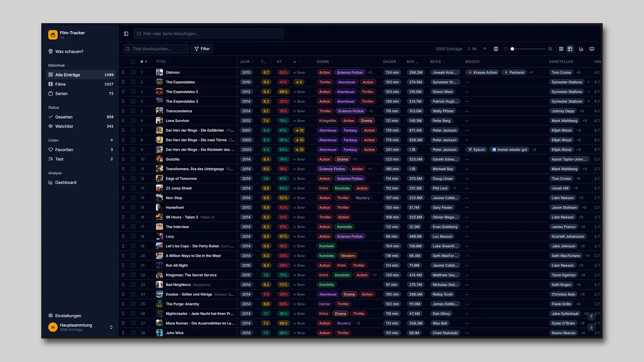Click the Immer wieder gut mood tag

click(x=509, y=150)
